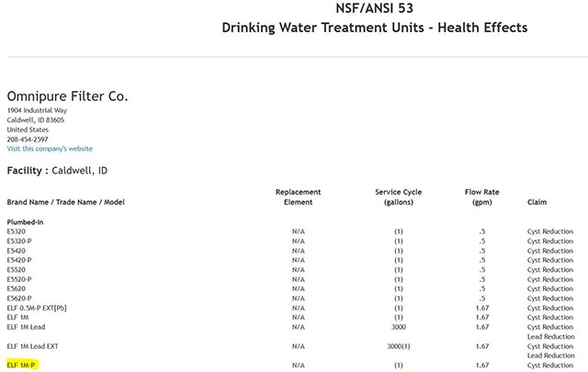Click the E5620 model entry
Image resolution: width=588 pixels, height=372 pixels.
pyautogui.click(x=17, y=288)
